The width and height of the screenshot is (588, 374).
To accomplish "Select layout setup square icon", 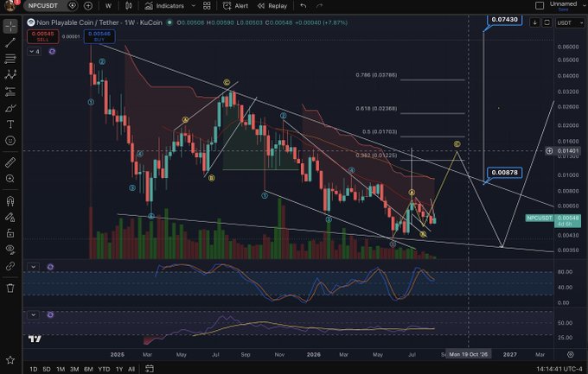I will 540,6.
